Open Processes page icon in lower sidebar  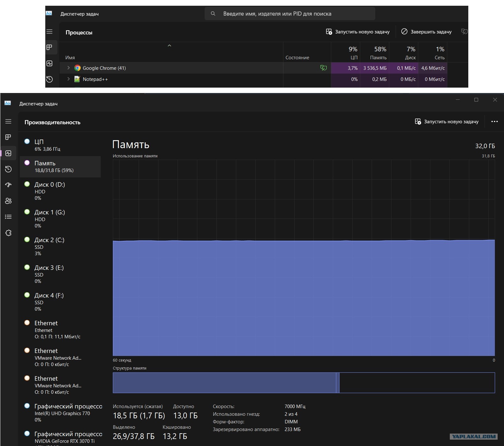tap(8, 137)
